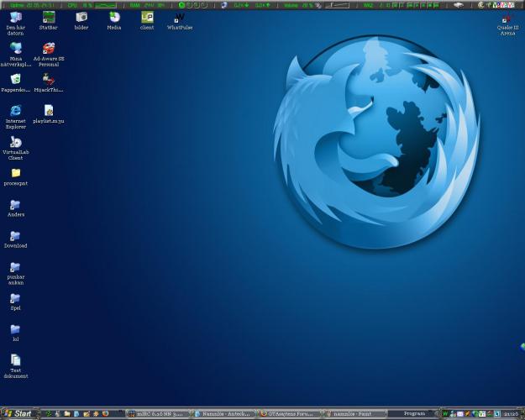525x420 pixels.
Task: Open the HijackThis desktop shortcut
Action: point(49,80)
